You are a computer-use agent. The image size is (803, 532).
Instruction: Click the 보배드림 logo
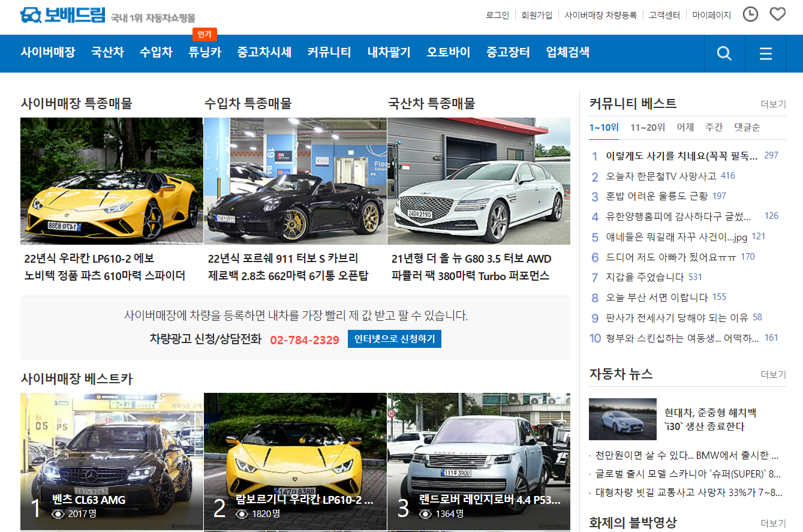pos(62,15)
